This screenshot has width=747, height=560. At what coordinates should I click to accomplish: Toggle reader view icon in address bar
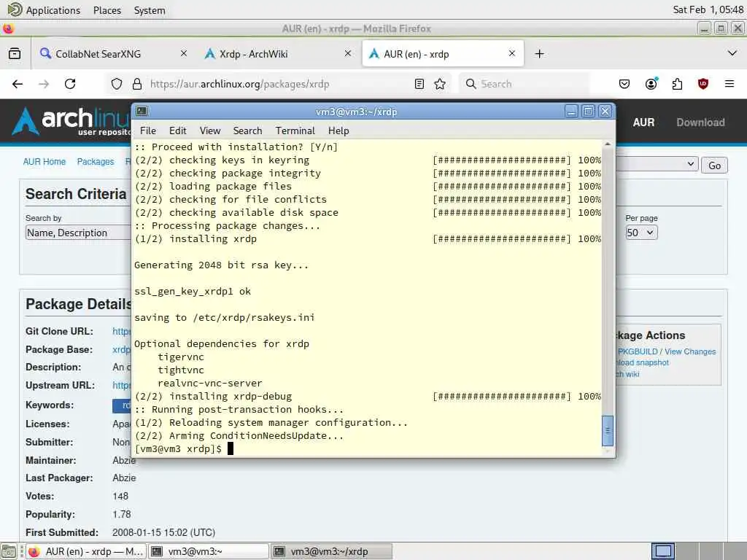click(419, 85)
